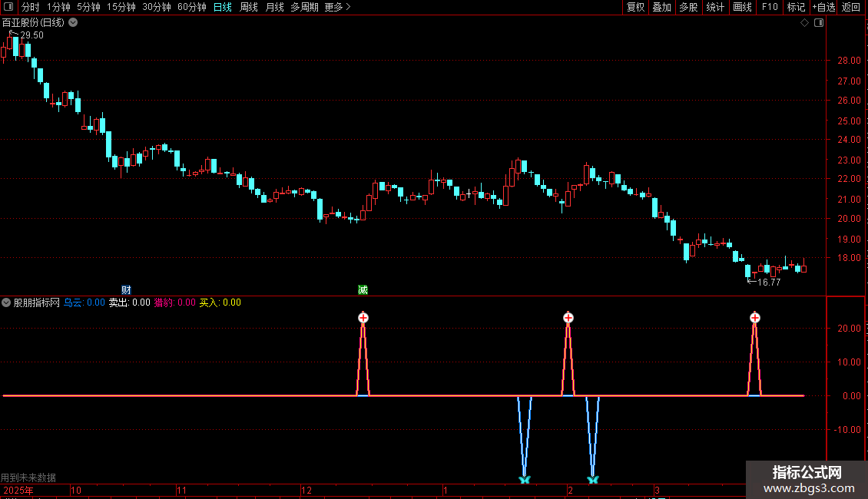Click the 财 financial marker
Viewport: 868px width, 499px height.
click(126, 290)
